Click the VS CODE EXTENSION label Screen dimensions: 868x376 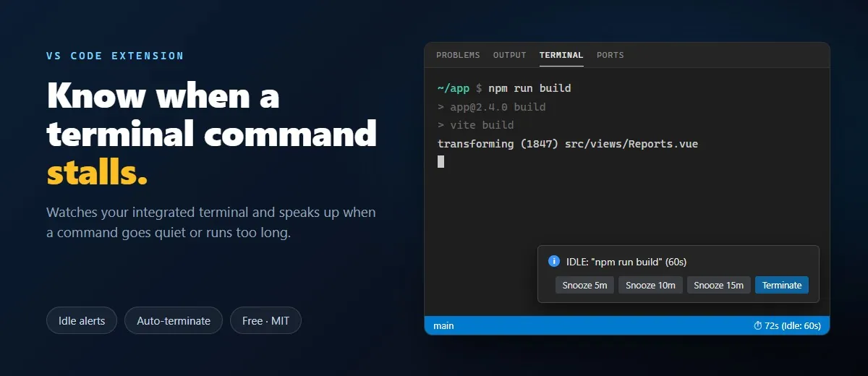[115, 56]
